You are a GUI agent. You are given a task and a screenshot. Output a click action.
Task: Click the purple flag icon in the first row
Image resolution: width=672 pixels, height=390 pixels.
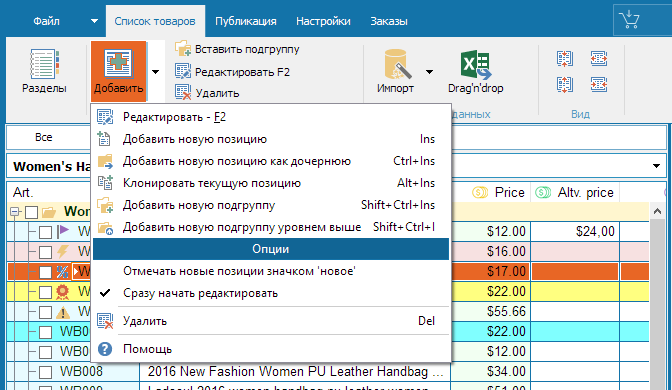pos(63,231)
